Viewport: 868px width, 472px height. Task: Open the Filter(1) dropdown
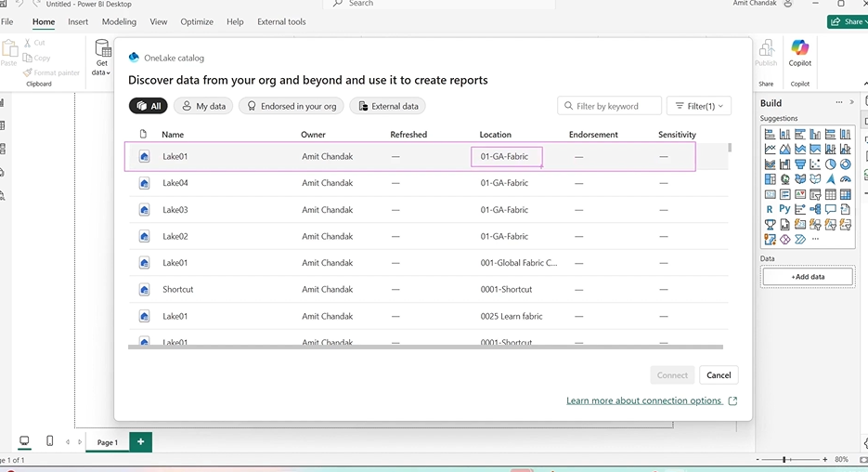tap(699, 106)
